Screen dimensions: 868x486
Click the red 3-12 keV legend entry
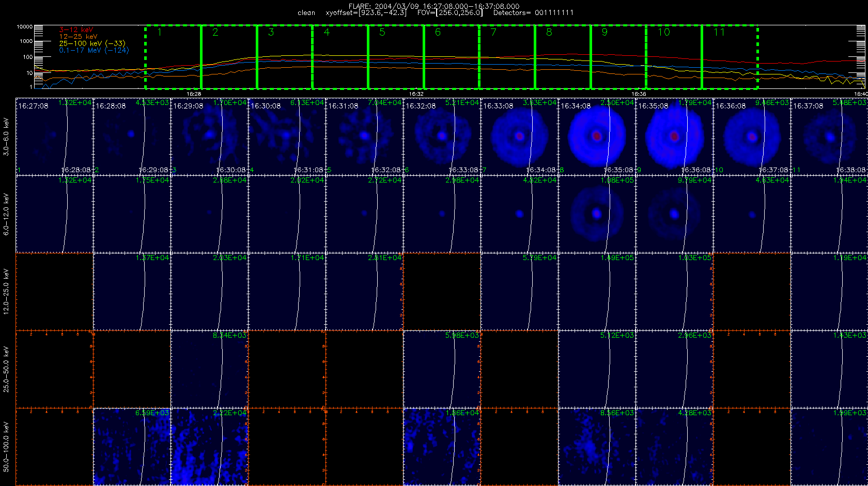point(76,30)
